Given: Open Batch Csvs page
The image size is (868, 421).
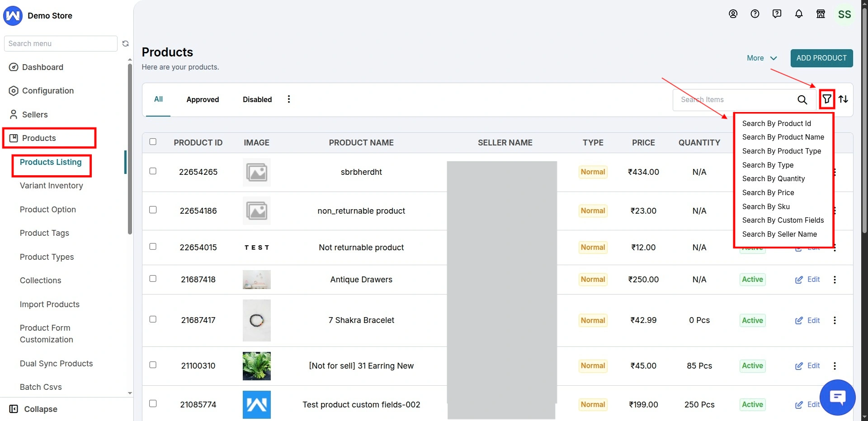Looking at the screenshot, I should (x=41, y=387).
